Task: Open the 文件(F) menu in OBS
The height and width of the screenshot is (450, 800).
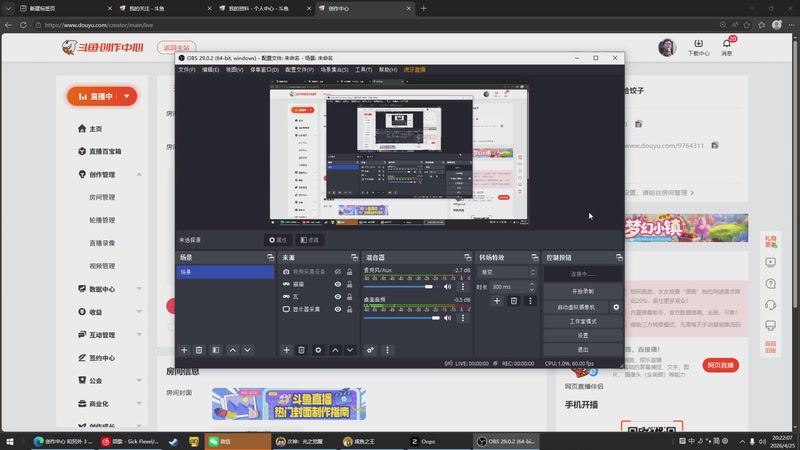Action: click(x=187, y=70)
